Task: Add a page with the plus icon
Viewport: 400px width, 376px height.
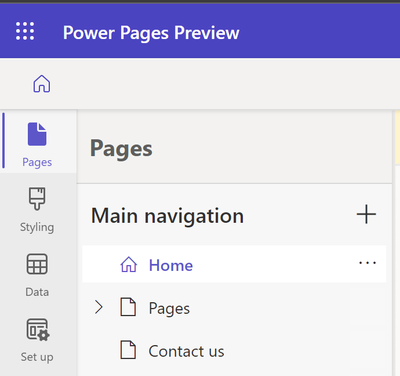Action: [366, 214]
